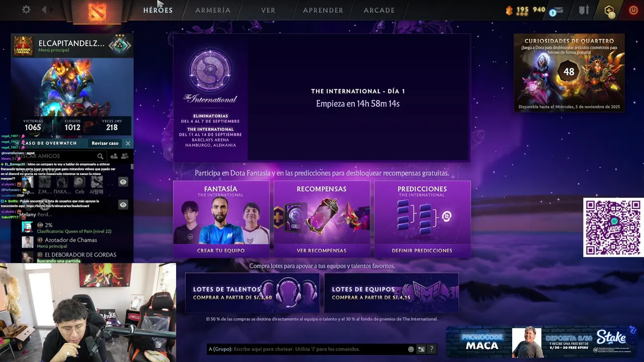Screen dimensions: 644x362
Task: Select friend EL DEBORADOR DE GORDAS
Action: [x=76, y=257]
